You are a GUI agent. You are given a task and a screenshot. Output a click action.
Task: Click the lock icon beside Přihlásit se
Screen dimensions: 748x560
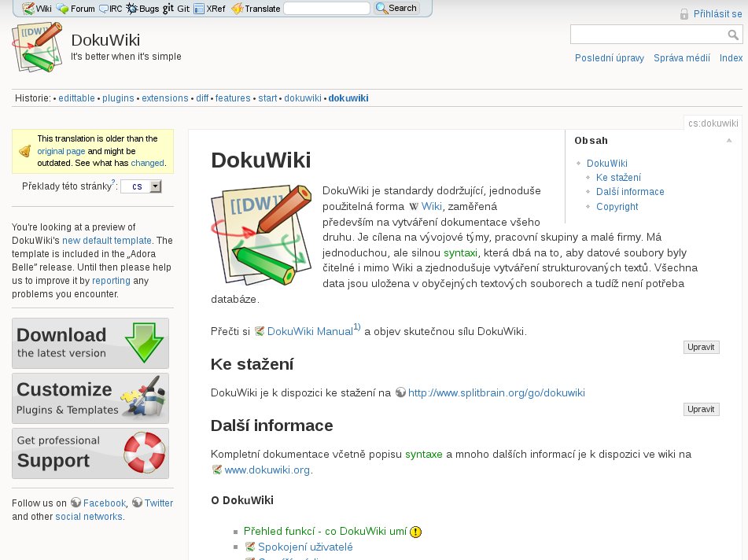click(684, 14)
